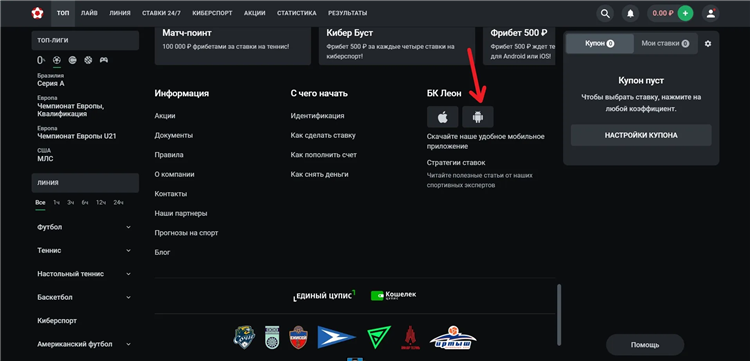The width and height of the screenshot is (750, 361).
Task: Open the Матч-поинт promo card
Action: [232, 45]
